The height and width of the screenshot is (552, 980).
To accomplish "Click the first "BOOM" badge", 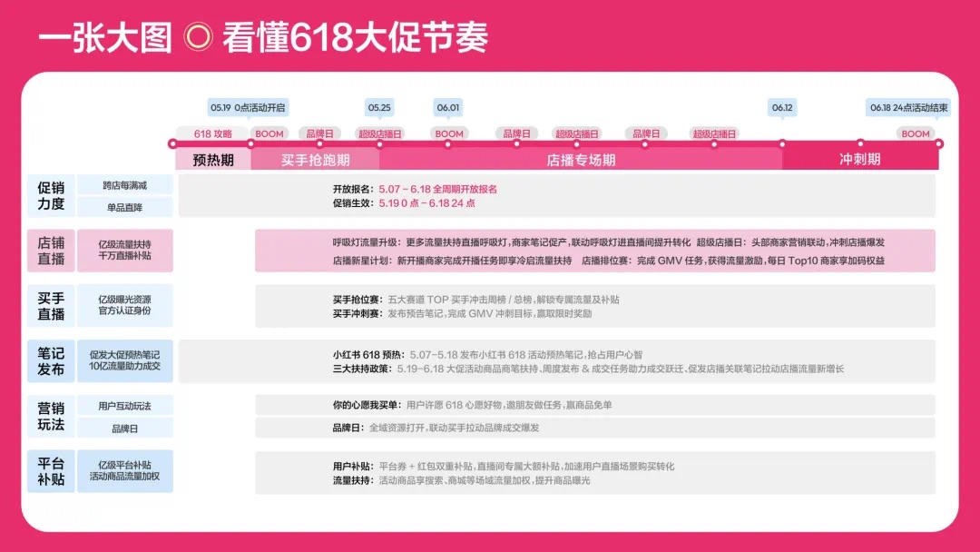I will coord(269,133).
